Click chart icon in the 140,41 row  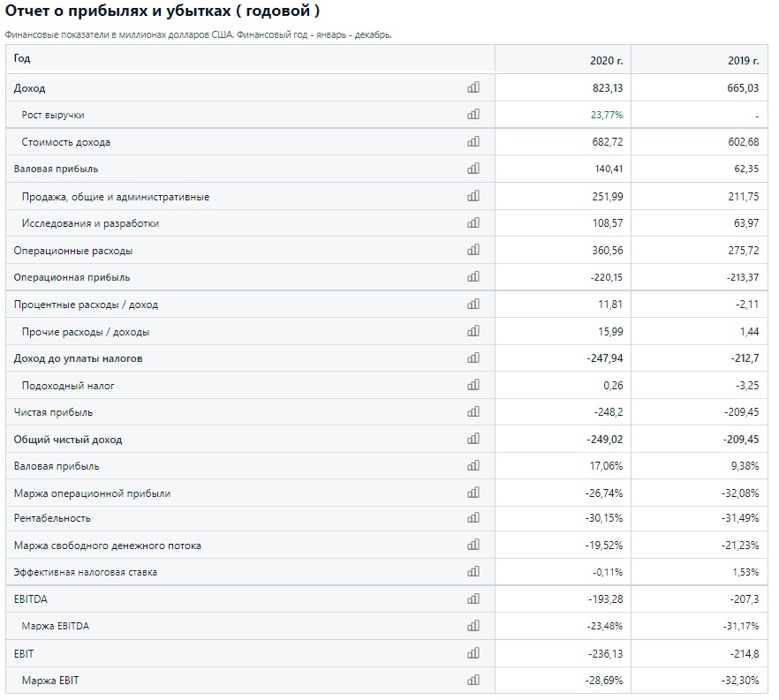tap(473, 169)
